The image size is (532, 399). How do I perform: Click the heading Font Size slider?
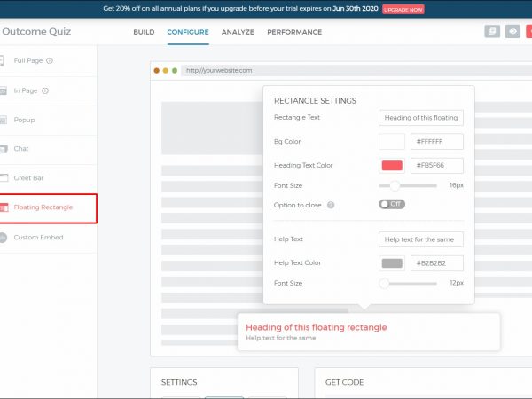(408, 185)
